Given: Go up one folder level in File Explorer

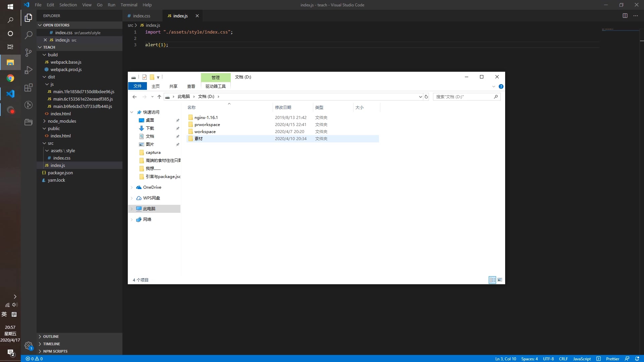Looking at the screenshot, I should click(x=159, y=97).
